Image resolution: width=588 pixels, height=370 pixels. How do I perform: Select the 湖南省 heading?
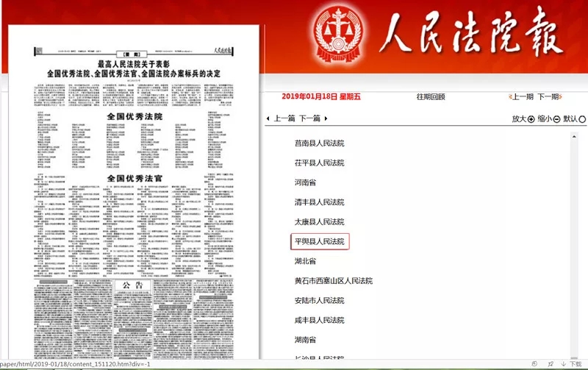click(305, 340)
